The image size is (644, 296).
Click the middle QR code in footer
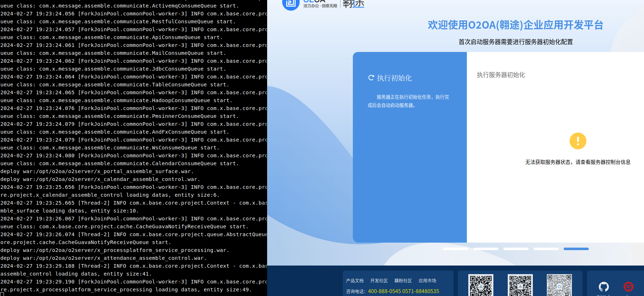(x=520, y=285)
